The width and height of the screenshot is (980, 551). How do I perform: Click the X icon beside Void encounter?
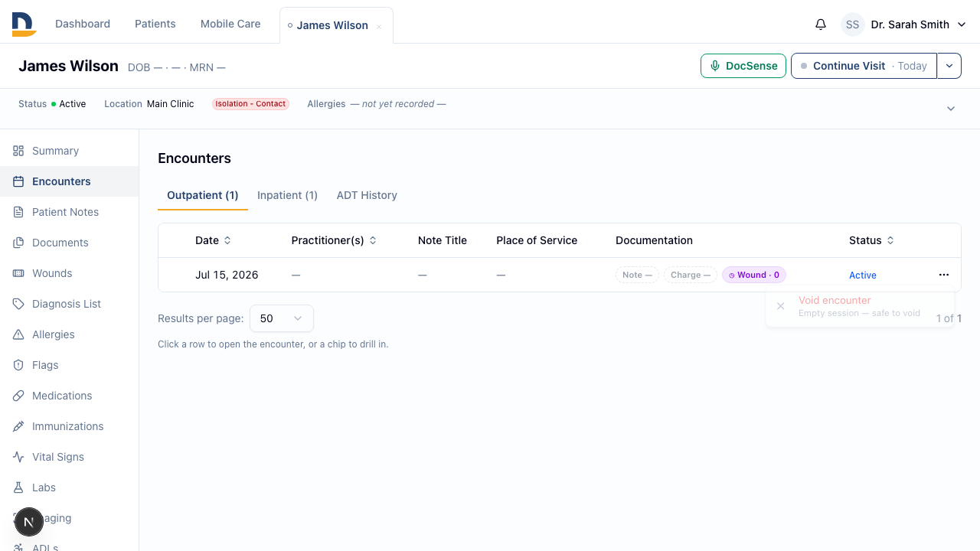click(x=780, y=306)
